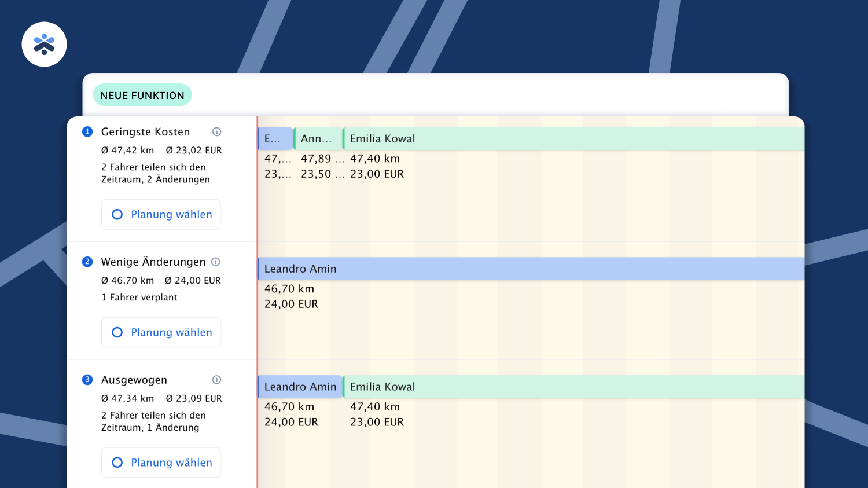The width and height of the screenshot is (868, 488).
Task: Select the full-width Leandro Amin bar
Action: 531,269
